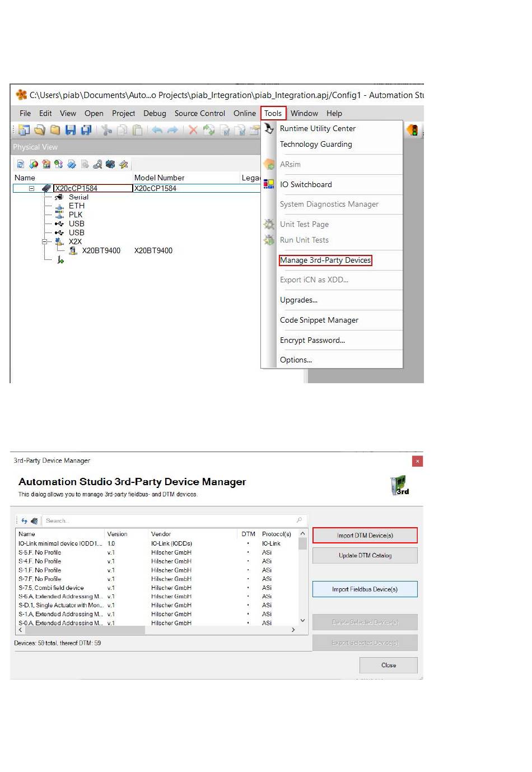This screenshot has height=772, width=532.
Task: Click the Cut scissors icon
Action: point(106,130)
